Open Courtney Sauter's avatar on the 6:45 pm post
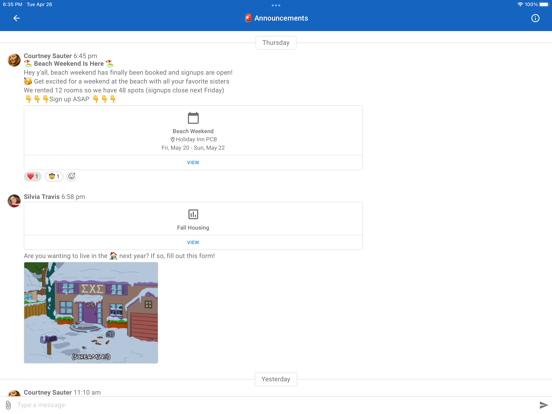Screen dimensions: 552x414 (14, 60)
